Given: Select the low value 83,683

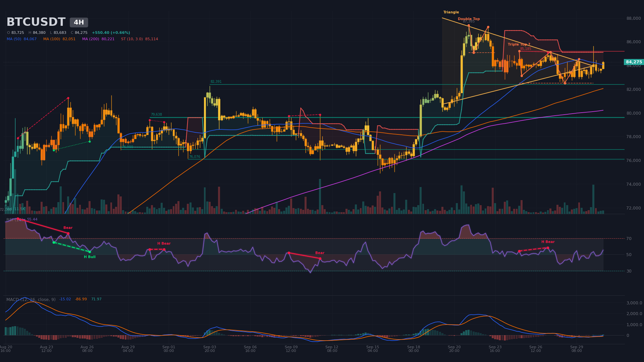Looking at the screenshot, I should pos(60,33).
